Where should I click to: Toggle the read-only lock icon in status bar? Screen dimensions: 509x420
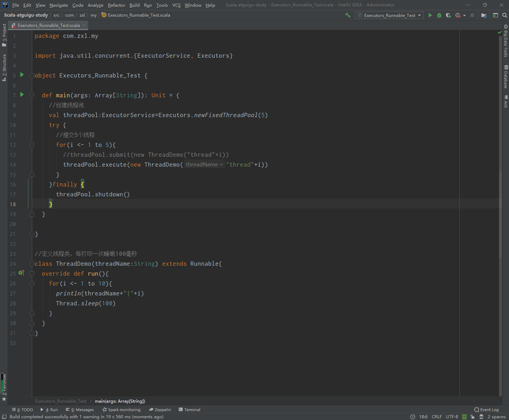click(x=472, y=417)
